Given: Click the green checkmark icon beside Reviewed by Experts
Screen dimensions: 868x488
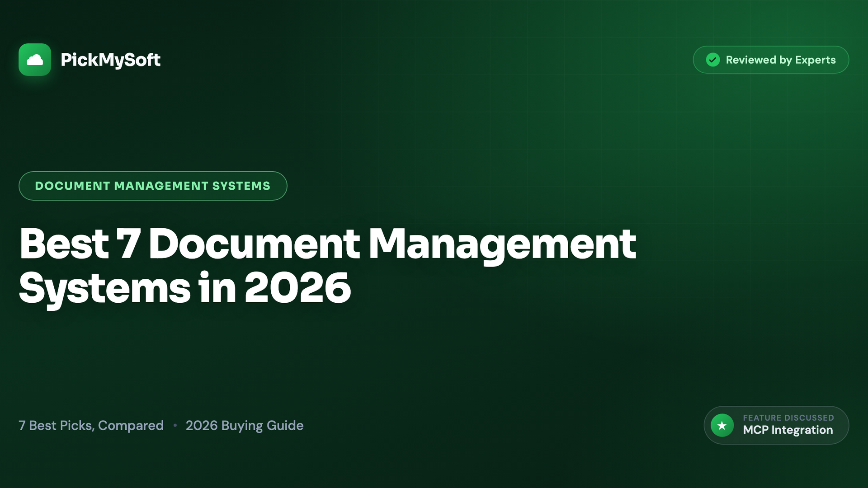Looking at the screenshot, I should tap(713, 60).
